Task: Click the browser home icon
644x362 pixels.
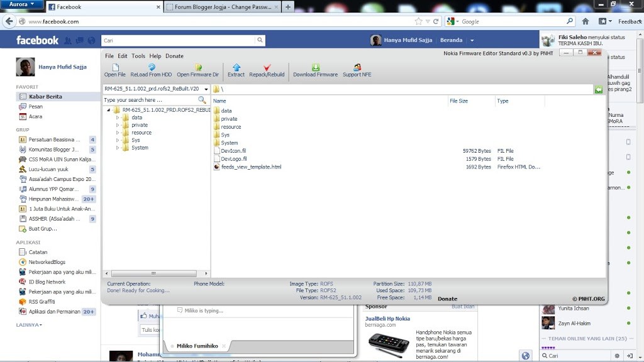Action: point(586,21)
